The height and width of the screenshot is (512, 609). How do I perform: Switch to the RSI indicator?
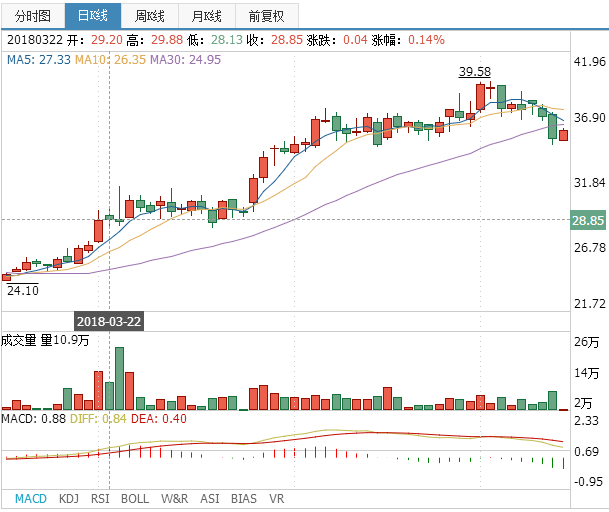[100, 498]
